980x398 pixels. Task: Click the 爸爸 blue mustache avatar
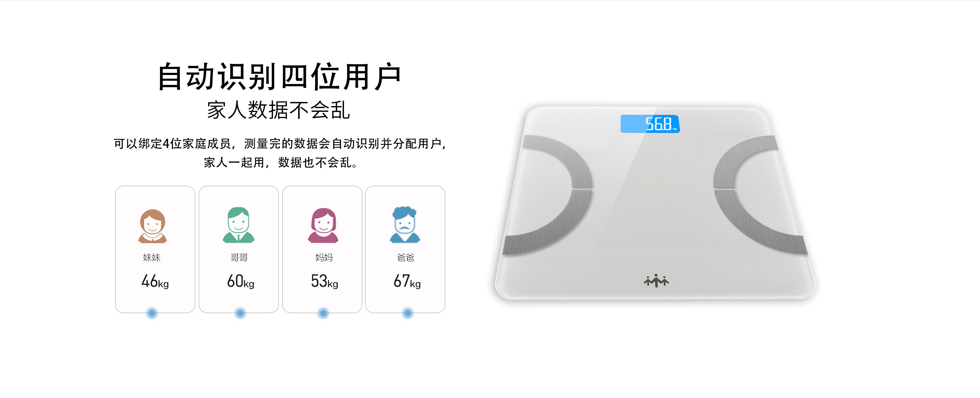[405, 224]
